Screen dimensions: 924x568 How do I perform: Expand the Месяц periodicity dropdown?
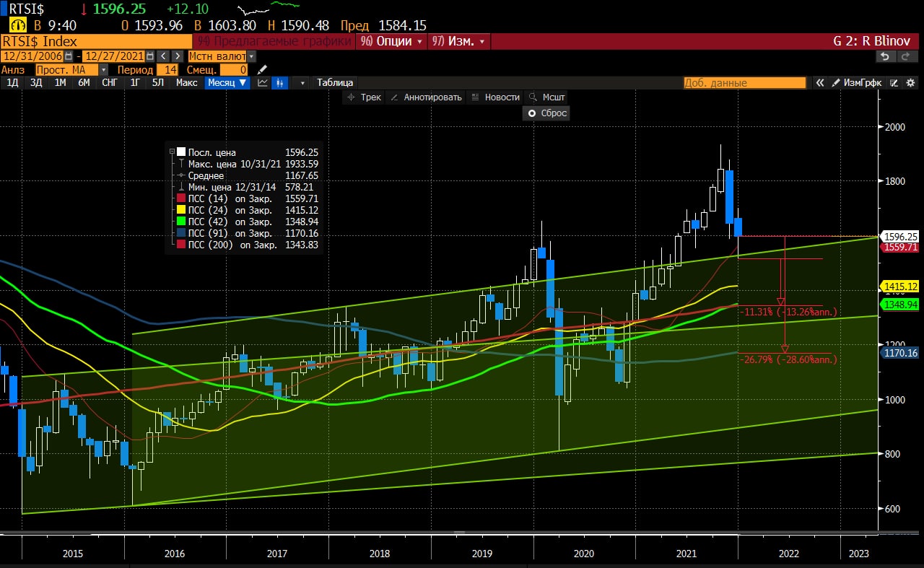point(227,82)
